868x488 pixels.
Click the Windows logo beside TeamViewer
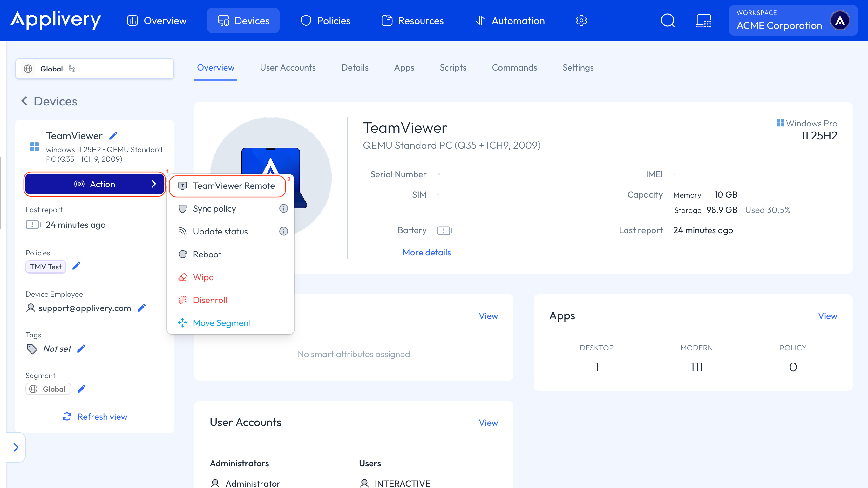pos(34,147)
